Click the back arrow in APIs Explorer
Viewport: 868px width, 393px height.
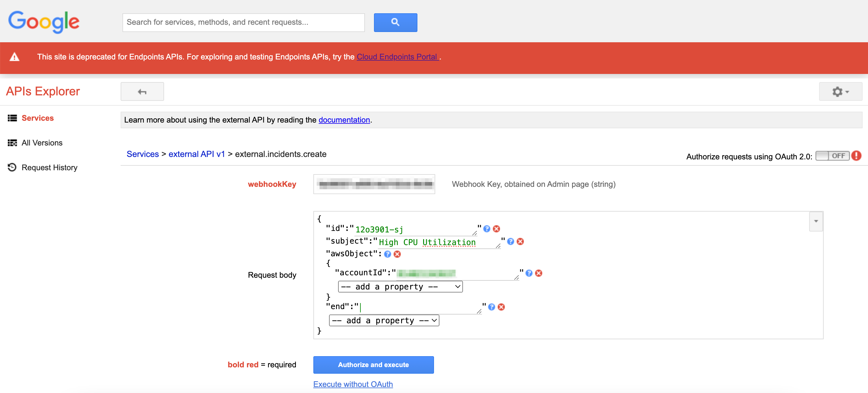(142, 91)
